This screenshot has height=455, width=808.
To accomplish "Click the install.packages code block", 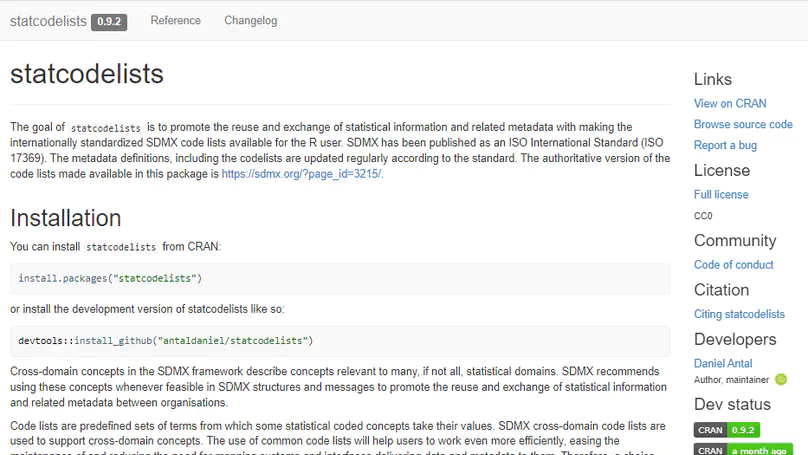I will point(340,279).
